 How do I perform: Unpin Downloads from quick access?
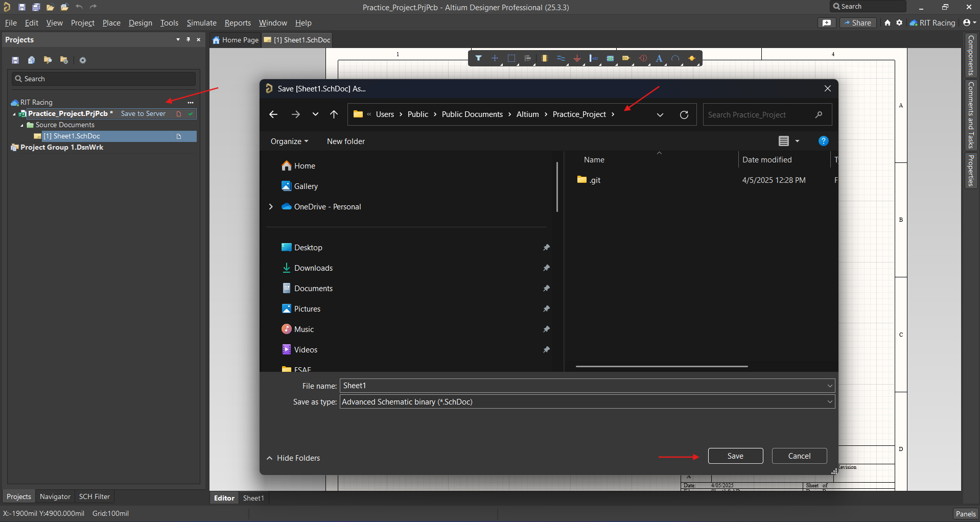(546, 268)
